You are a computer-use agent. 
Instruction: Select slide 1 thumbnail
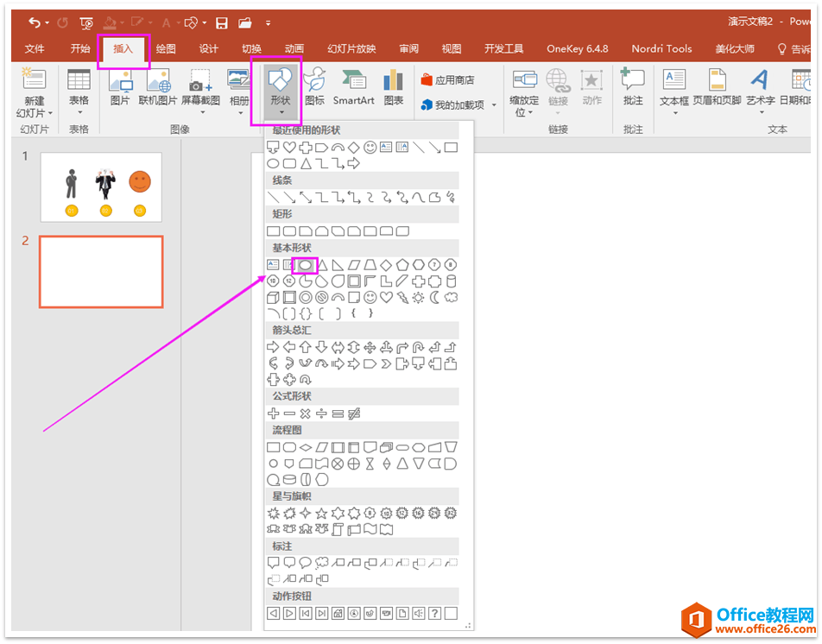pos(101,187)
